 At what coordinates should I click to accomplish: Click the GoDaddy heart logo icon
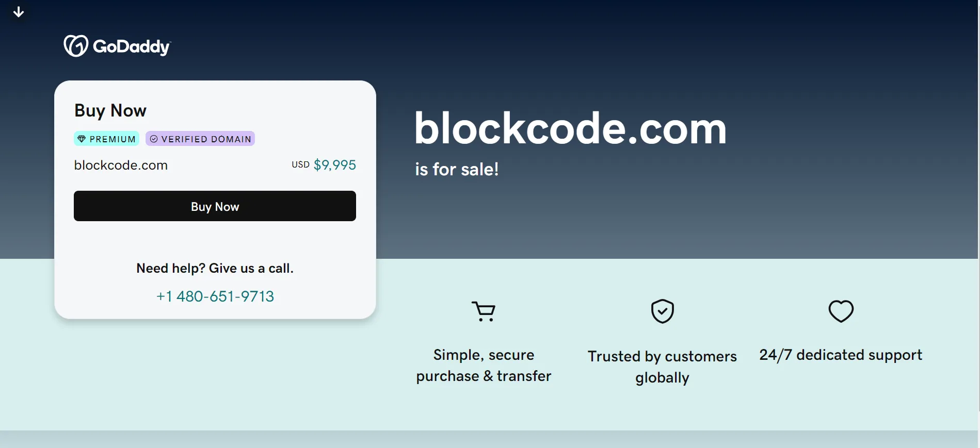(x=76, y=46)
